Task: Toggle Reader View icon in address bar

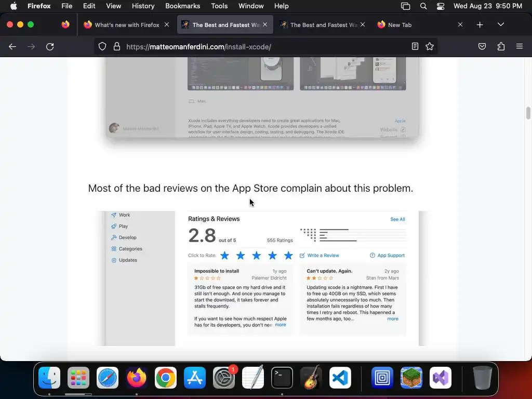Action: coord(415,46)
